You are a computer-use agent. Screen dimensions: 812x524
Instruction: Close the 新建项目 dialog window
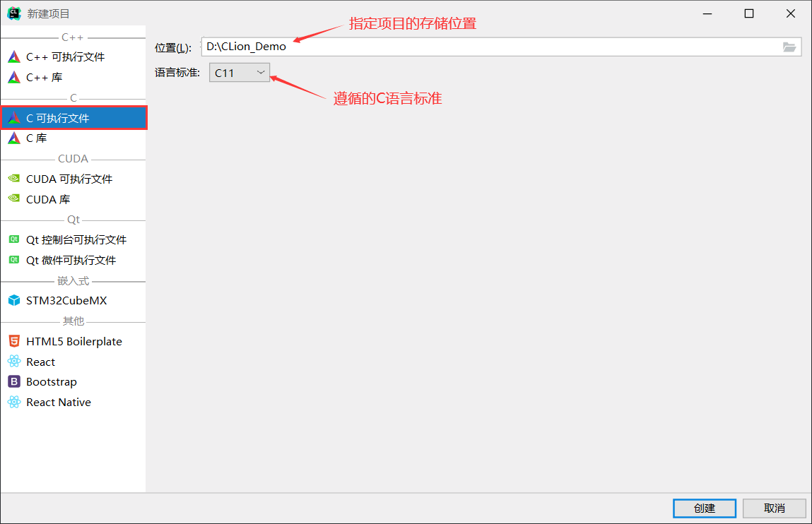pos(790,13)
